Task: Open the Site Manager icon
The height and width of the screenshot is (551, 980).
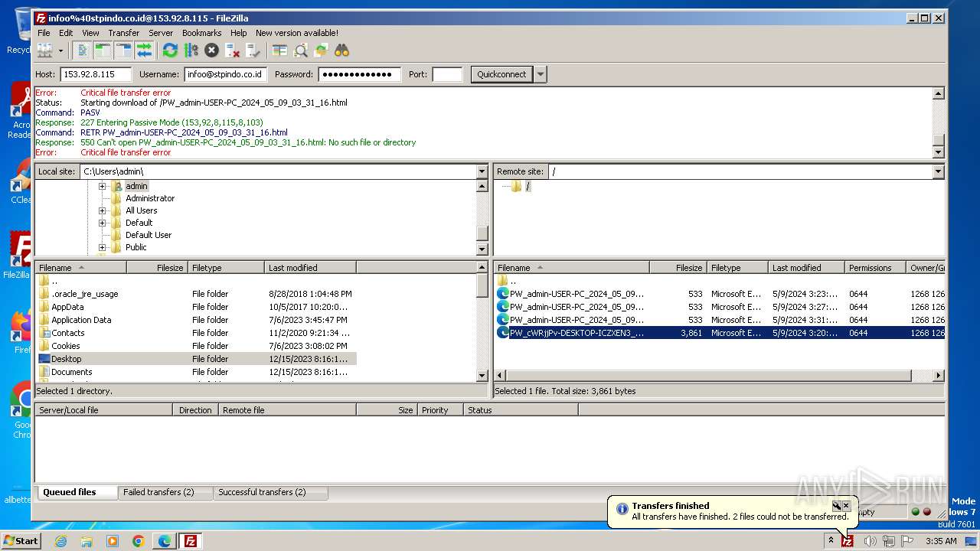Action: (45, 51)
